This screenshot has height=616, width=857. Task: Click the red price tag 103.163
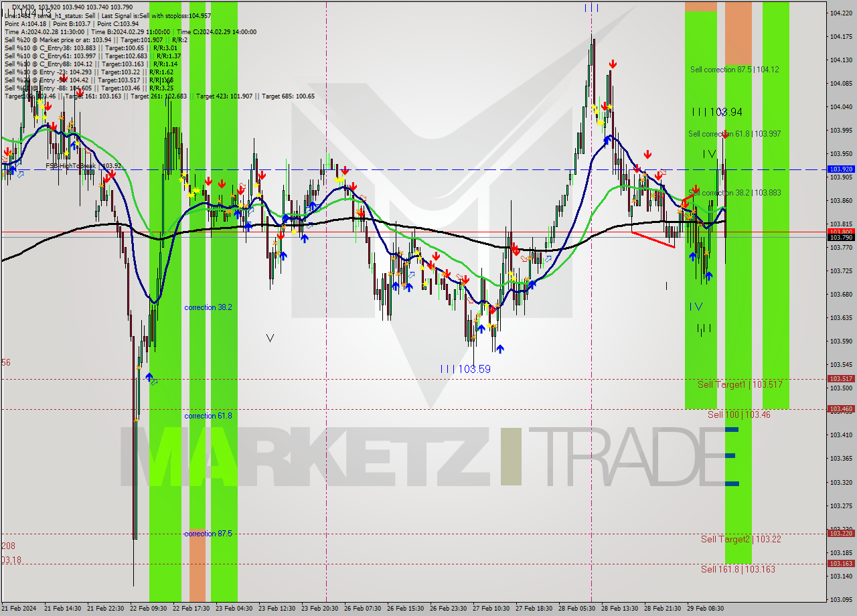tap(841, 563)
